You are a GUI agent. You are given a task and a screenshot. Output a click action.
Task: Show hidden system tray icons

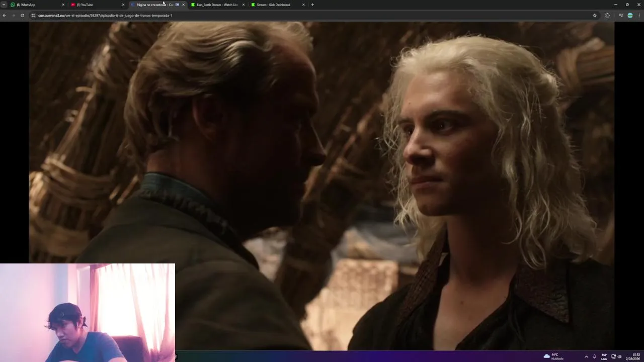coord(586,356)
